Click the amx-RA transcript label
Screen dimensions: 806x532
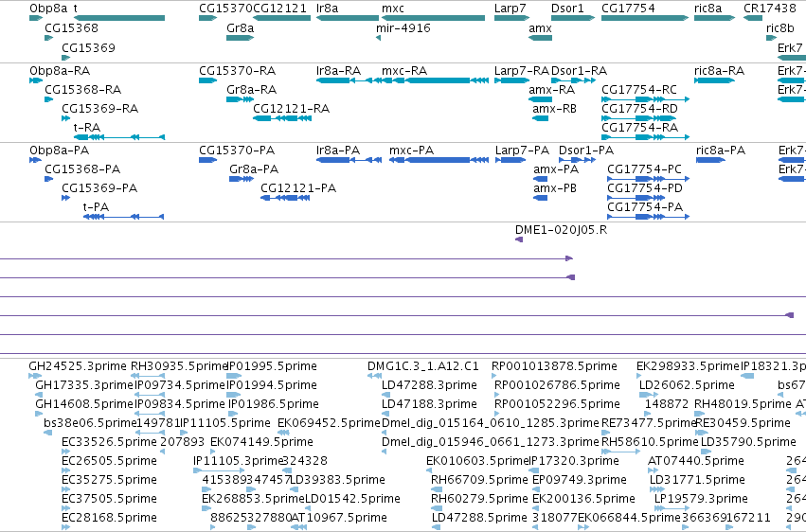551,90
